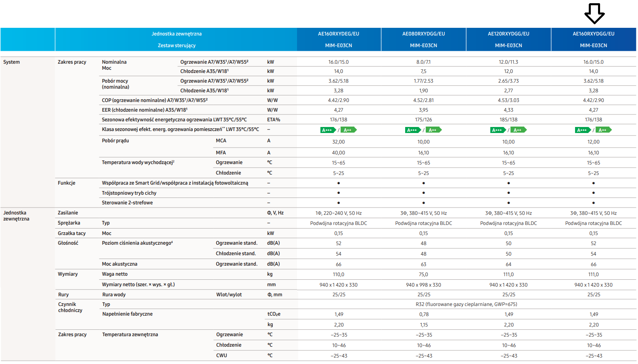
Task: Click the A++ energy badge for AE080RXYDGG/EU
Action: coord(434,130)
